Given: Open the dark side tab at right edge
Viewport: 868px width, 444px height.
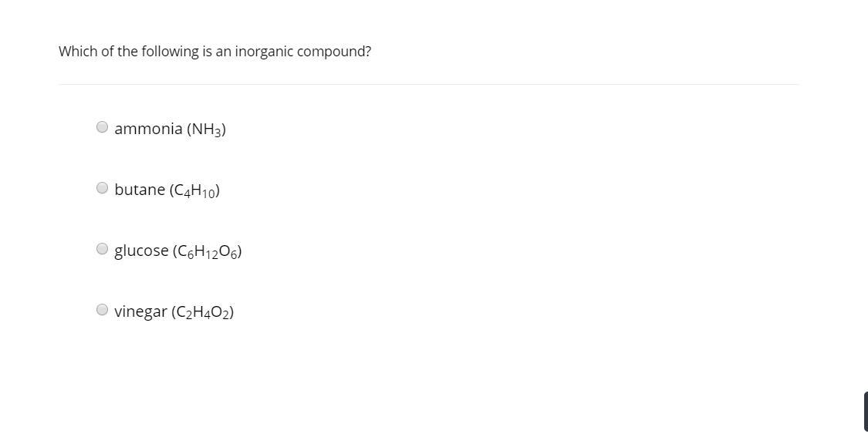Looking at the screenshot, I should (865, 412).
